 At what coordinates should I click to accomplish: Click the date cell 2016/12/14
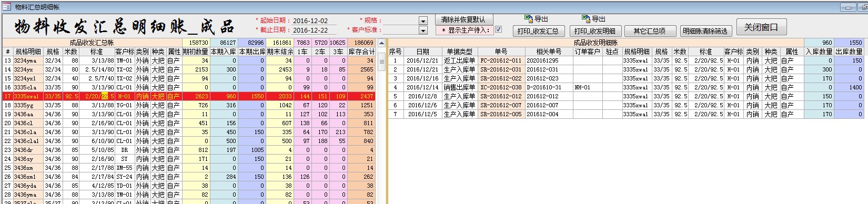pyautogui.click(x=422, y=87)
